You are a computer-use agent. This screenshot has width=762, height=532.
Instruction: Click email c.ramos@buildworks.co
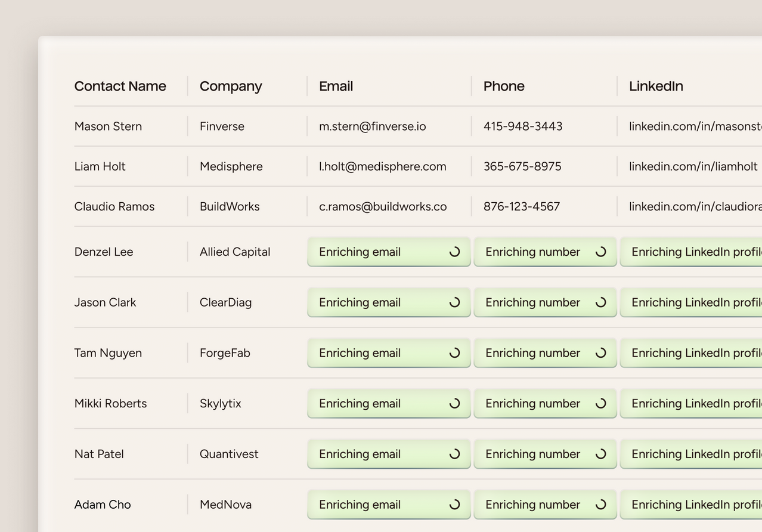pos(383,206)
